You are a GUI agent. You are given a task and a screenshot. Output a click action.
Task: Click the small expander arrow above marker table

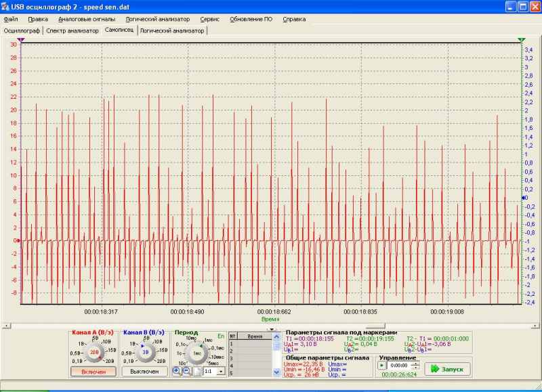point(272,329)
